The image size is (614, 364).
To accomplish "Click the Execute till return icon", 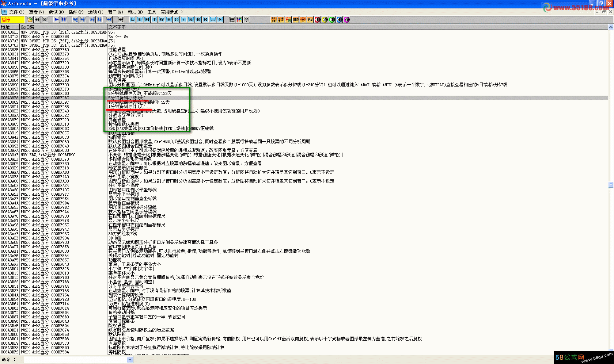I will pos(109,20).
